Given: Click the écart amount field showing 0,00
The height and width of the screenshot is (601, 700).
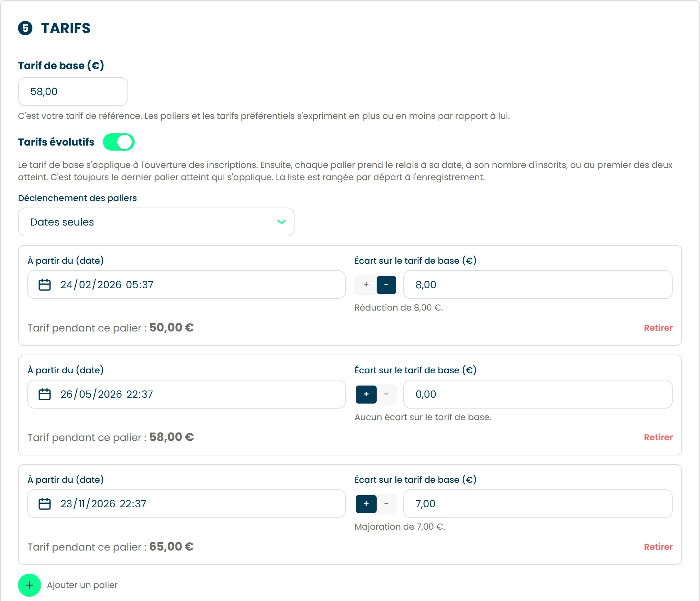Looking at the screenshot, I should (x=538, y=394).
